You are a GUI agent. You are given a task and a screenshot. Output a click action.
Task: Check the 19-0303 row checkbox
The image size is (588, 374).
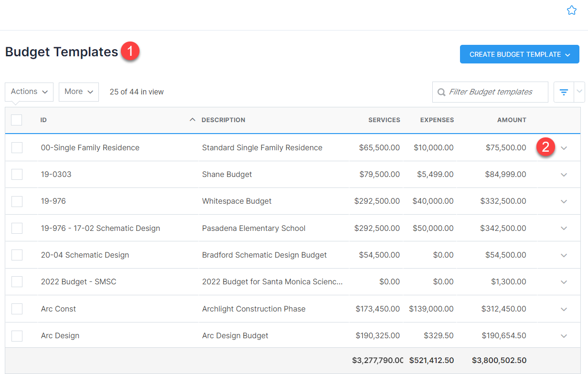(17, 174)
